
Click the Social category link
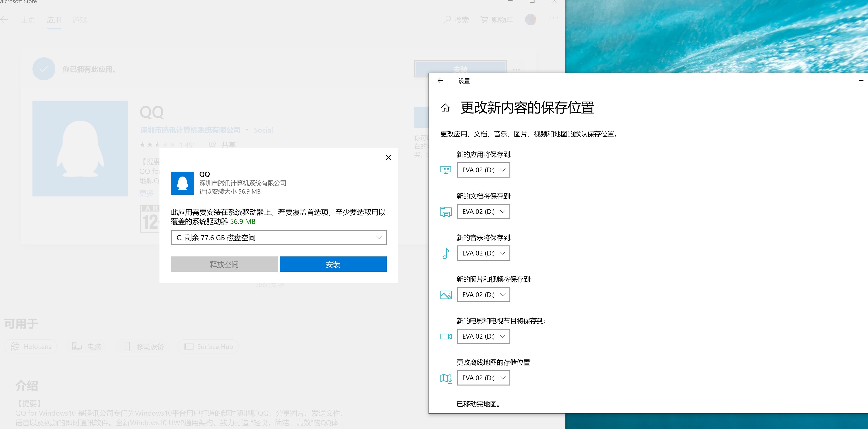[263, 130]
